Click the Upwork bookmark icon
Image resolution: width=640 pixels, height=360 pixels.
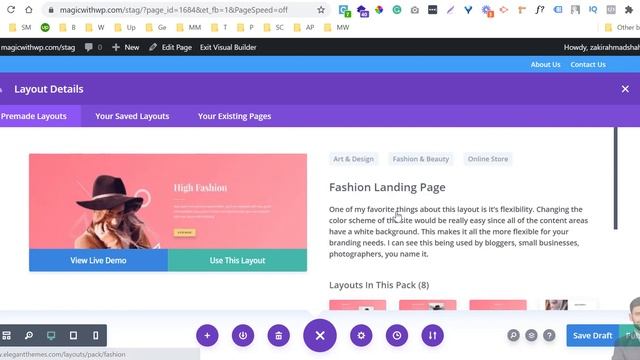45,27
